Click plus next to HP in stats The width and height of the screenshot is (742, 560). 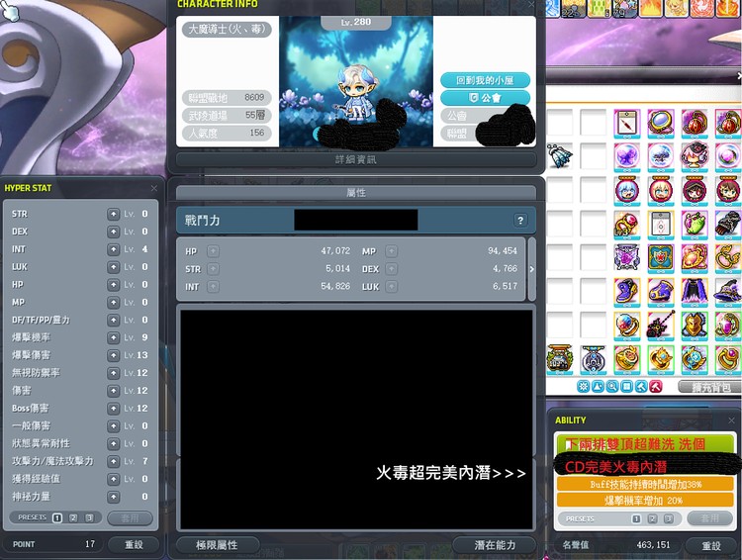click(214, 251)
